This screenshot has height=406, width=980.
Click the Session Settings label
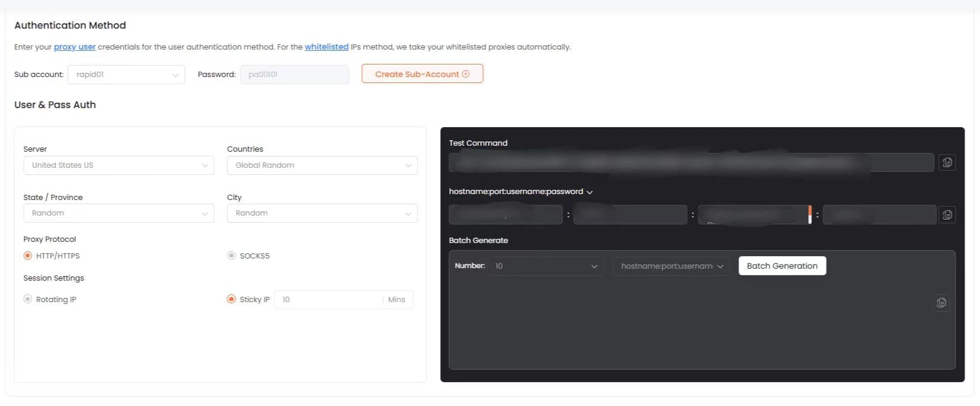click(54, 278)
